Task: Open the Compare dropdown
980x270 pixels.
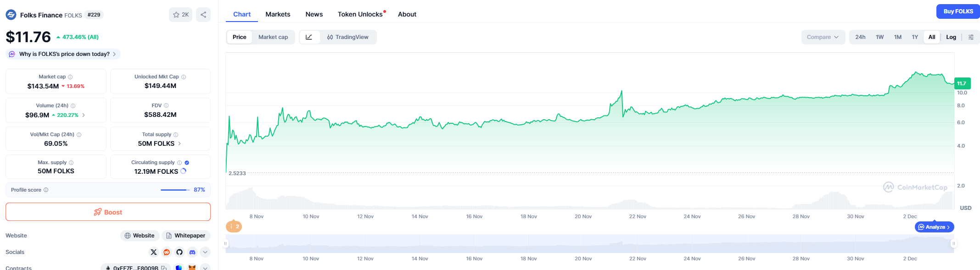Action: 823,37
